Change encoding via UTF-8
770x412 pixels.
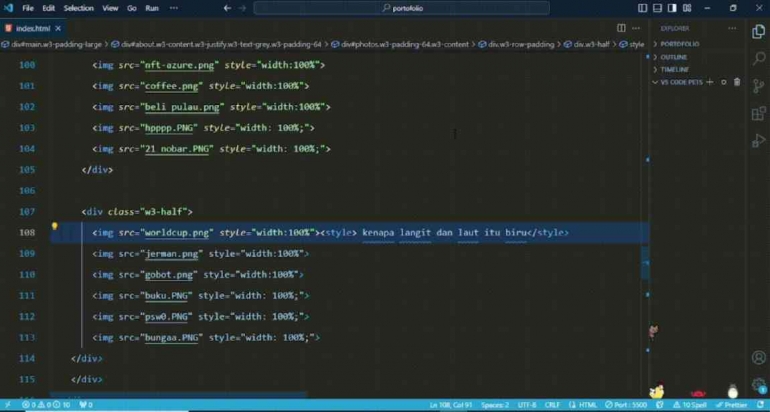pos(527,405)
